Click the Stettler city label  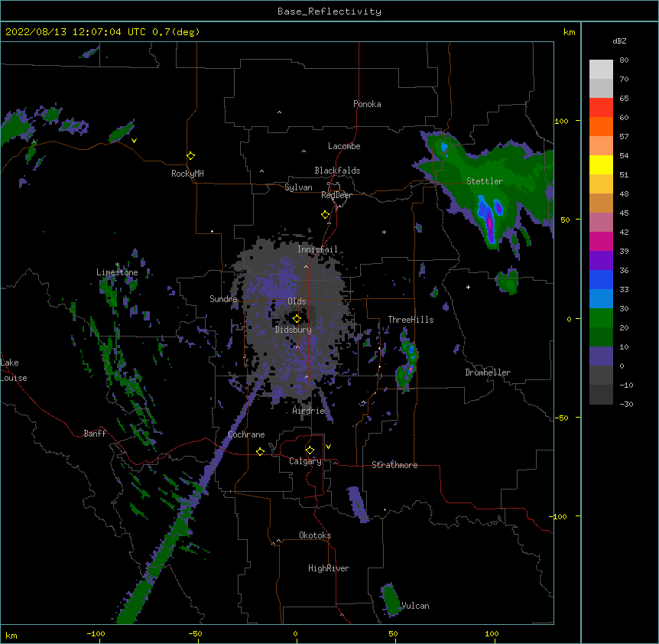coord(485,181)
